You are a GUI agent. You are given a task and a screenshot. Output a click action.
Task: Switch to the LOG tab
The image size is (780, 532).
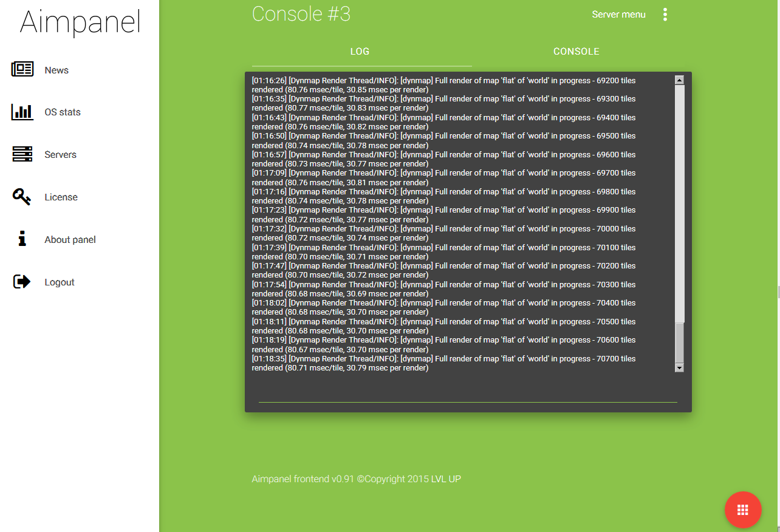pyautogui.click(x=360, y=52)
